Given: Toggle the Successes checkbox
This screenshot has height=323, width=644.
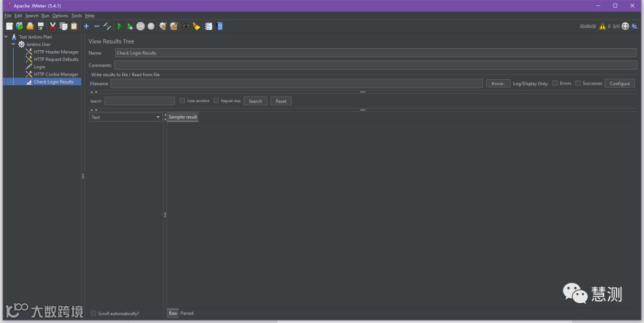Looking at the screenshot, I should [578, 83].
